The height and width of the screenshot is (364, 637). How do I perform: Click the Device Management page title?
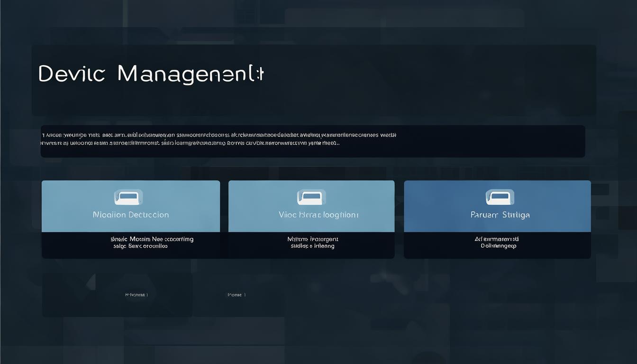(x=150, y=74)
